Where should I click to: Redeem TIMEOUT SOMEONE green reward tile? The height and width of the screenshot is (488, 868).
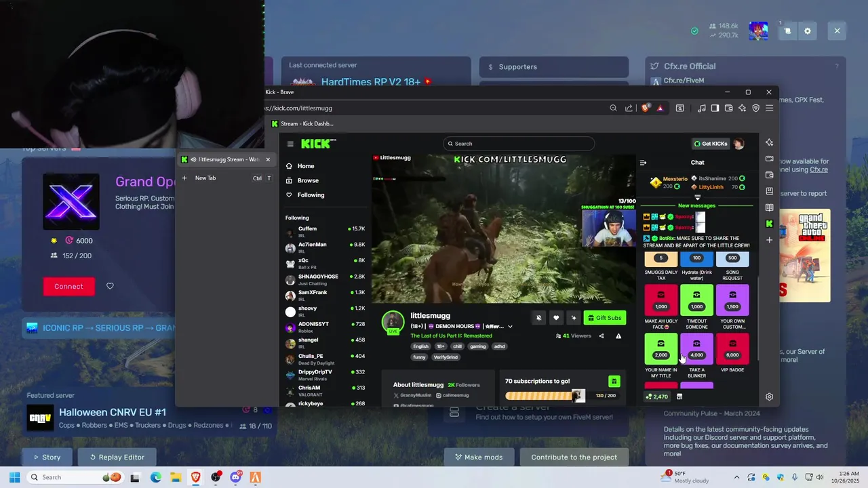pos(696,300)
